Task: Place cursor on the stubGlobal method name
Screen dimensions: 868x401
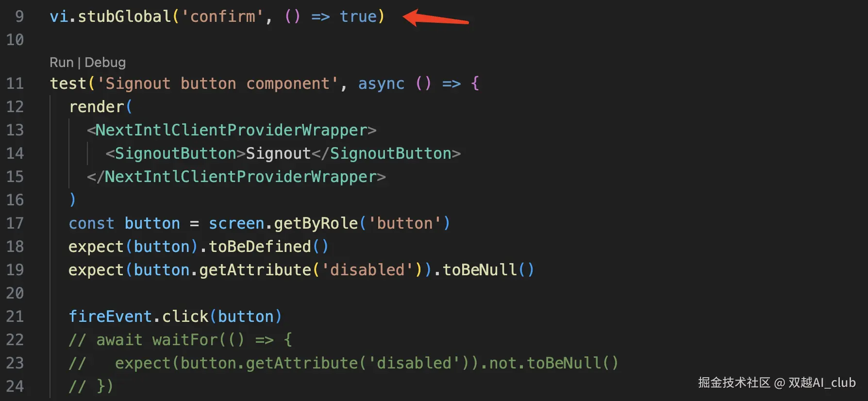Action: [x=124, y=17]
